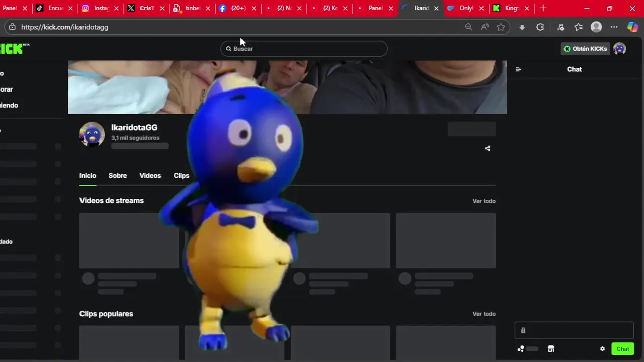Share the IkaridotaGG channel
Screen dimensions: 644x362
[487, 148]
